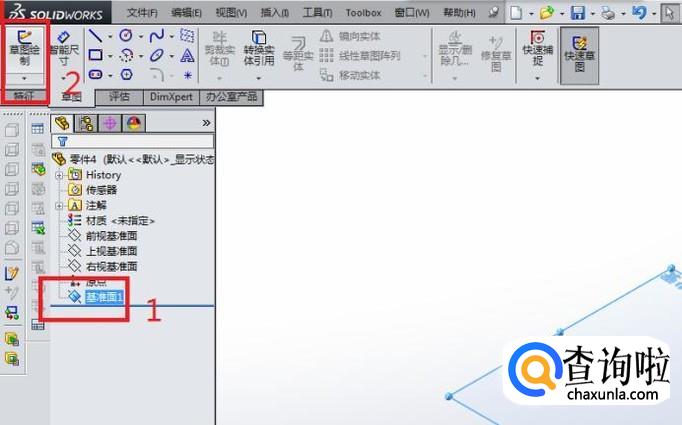Switch to the 办公室产品 tab
Screen dimensions: 682x425
pos(231,97)
